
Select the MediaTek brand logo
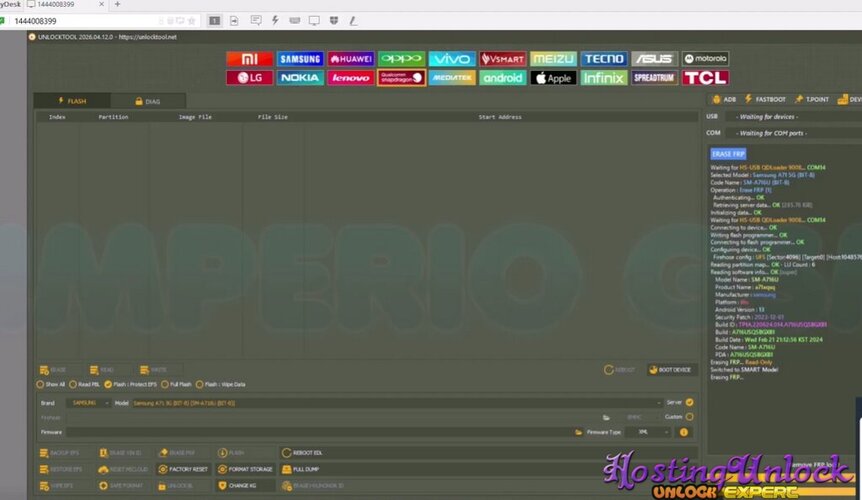[452, 78]
